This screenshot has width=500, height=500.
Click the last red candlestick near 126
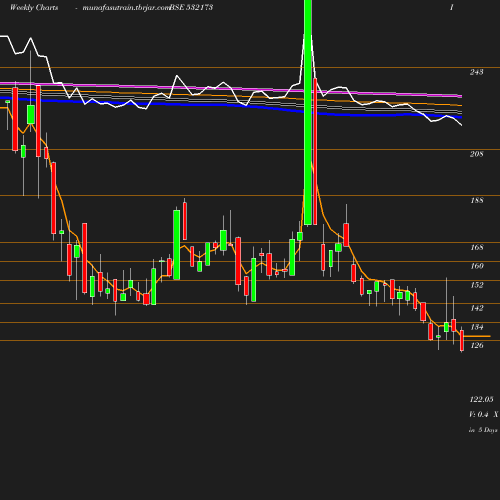click(462, 340)
